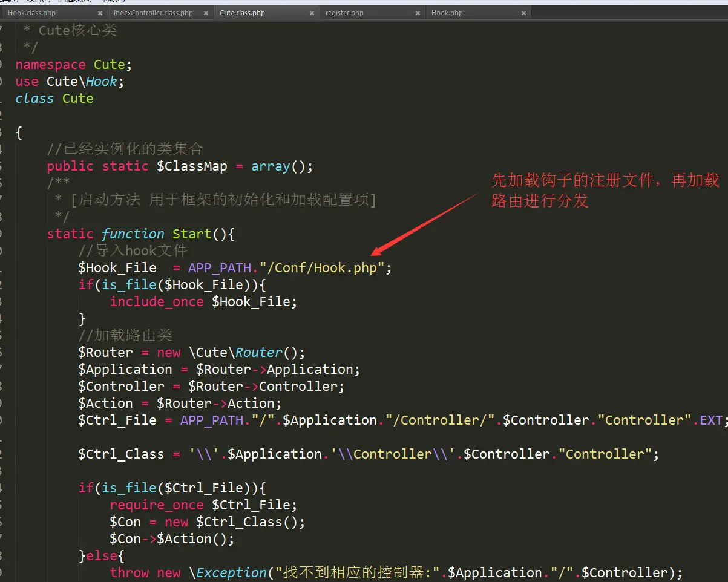The width and height of the screenshot is (728, 582).
Task: Switch to the register.php tab
Action: tap(344, 13)
